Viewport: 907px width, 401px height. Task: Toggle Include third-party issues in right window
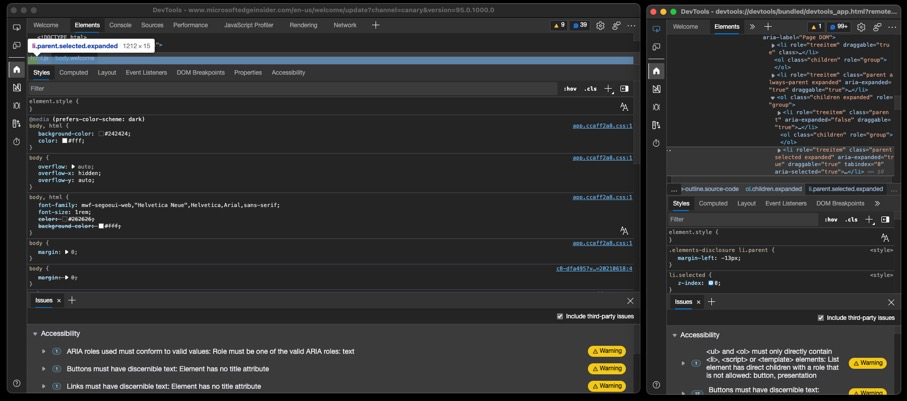click(821, 318)
